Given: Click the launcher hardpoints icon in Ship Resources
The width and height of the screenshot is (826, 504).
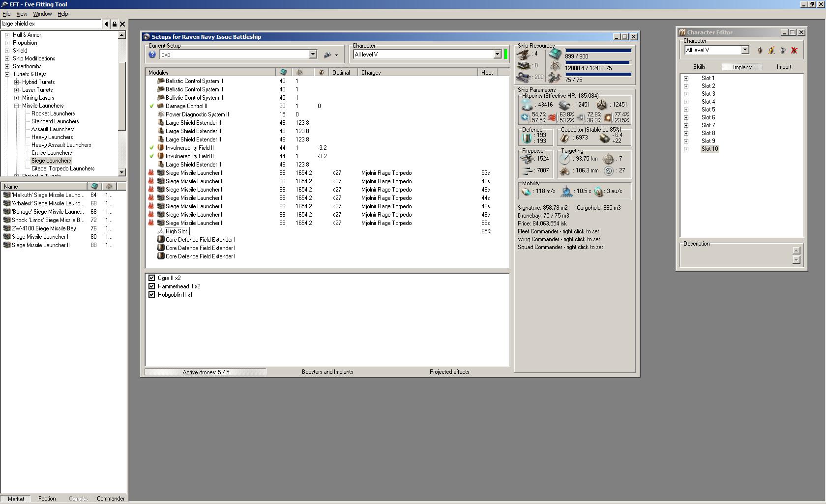Looking at the screenshot, I should [x=524, y=65].
